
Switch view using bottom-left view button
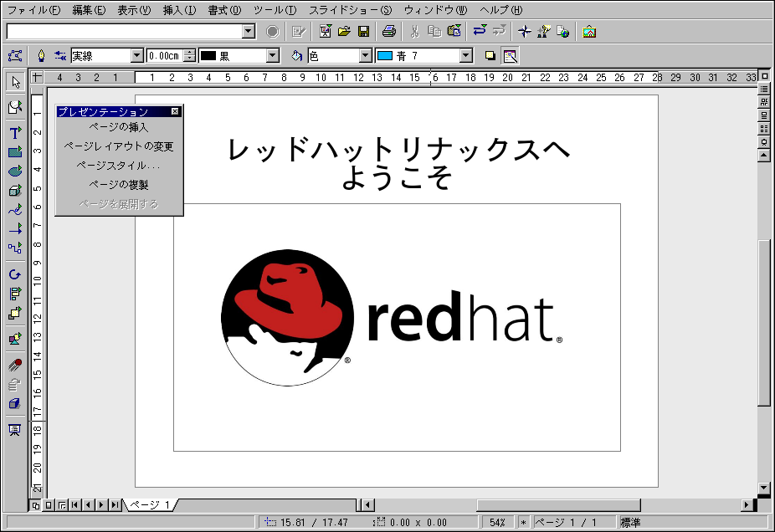click(x=35, y=505)
